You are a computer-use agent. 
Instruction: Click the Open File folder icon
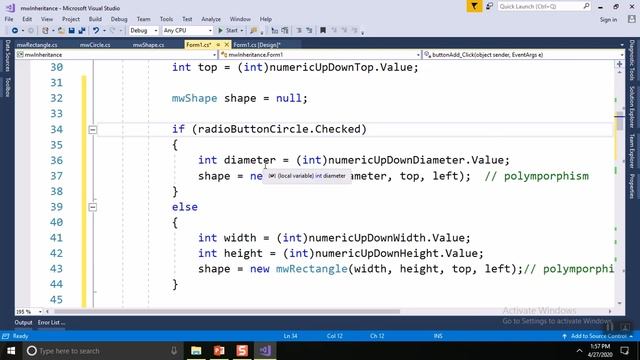pyautogui.click(x=61, y=31)
